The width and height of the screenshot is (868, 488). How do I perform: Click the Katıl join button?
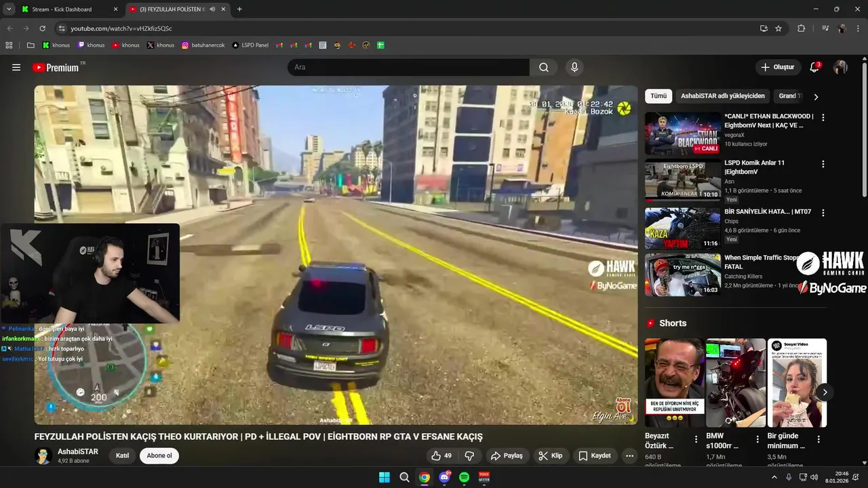click(122, 455)
